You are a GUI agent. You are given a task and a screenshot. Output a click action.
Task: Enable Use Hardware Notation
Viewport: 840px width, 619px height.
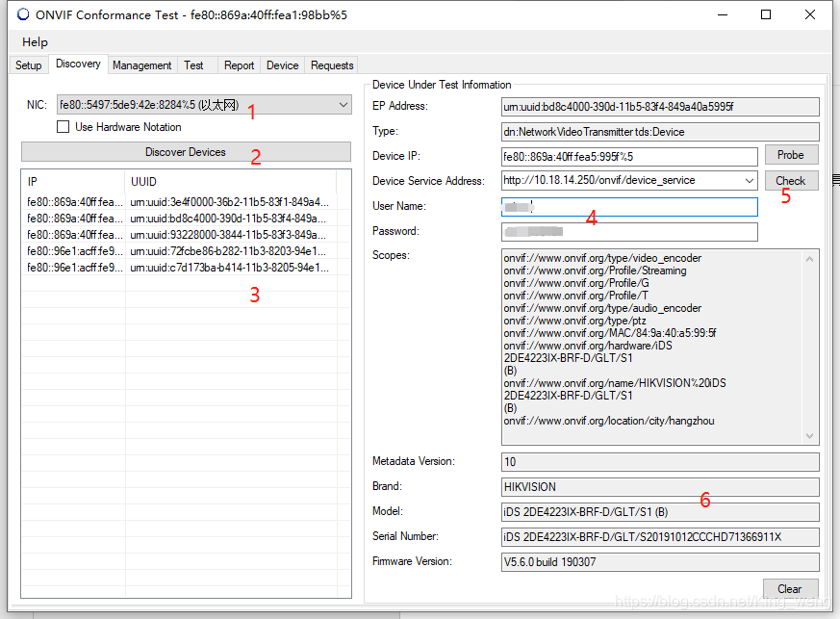63,126
